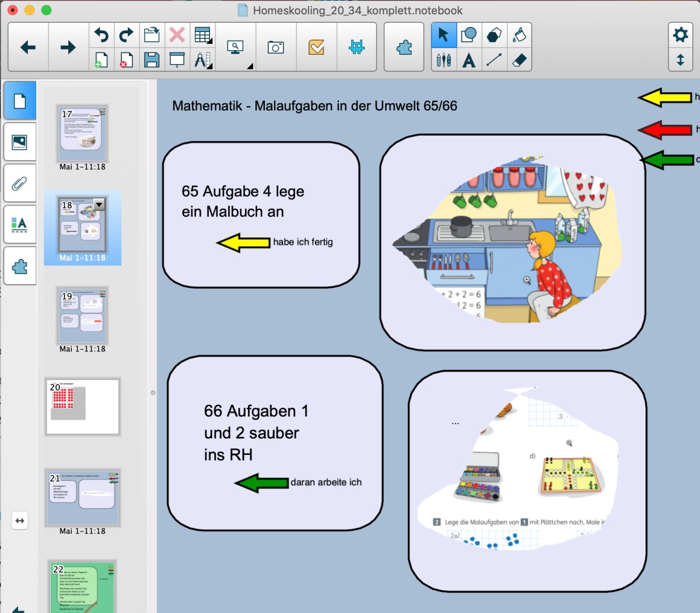Switch to the Page Sorter tab
This screenshot has width=700, height=613.
point(20,100)
